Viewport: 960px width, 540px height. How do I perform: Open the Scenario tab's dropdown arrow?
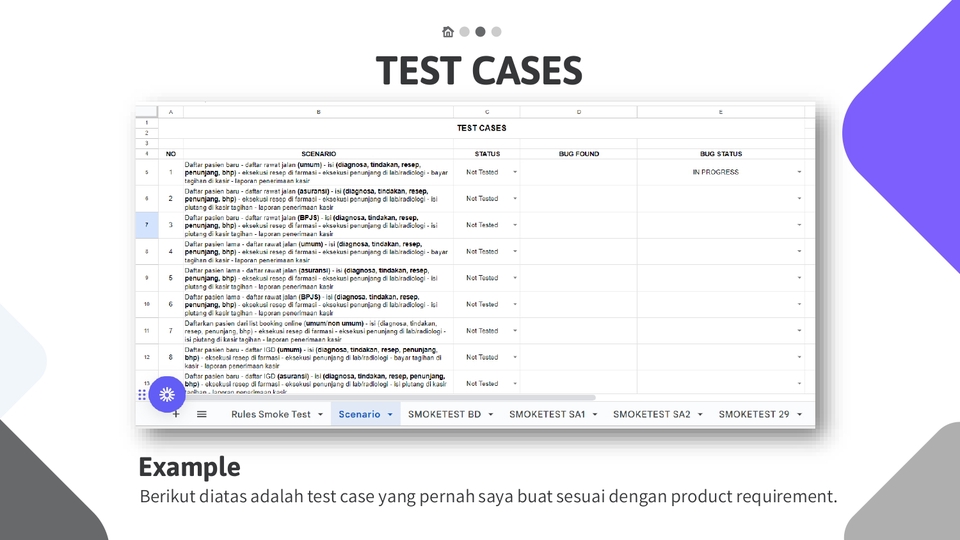tap(390, 414)
